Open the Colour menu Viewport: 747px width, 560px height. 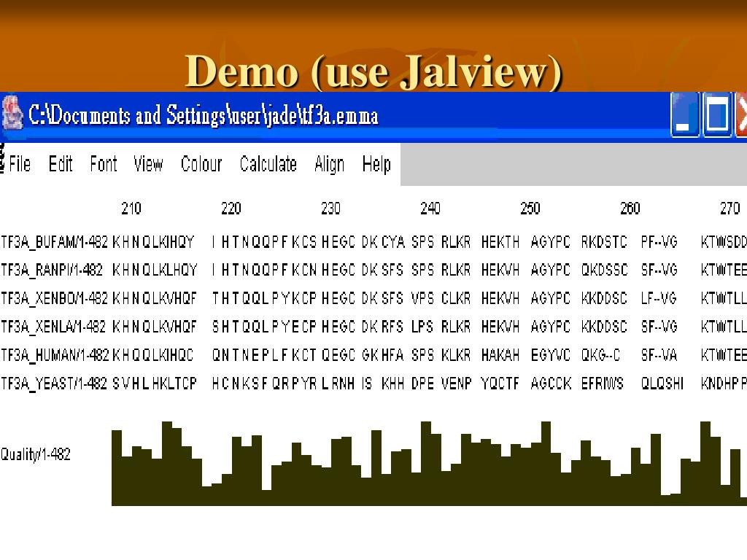pyautogui.click(x=201, y=164)
